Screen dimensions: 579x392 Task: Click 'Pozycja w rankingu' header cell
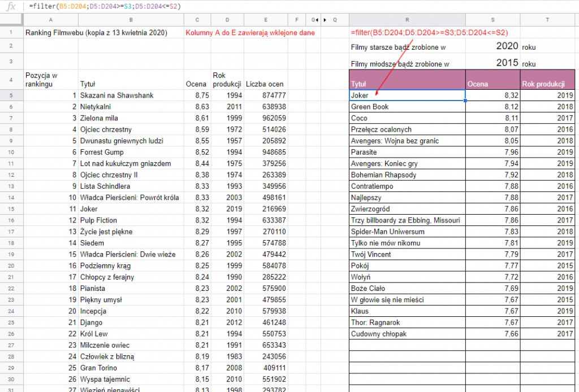coord(50,80)
